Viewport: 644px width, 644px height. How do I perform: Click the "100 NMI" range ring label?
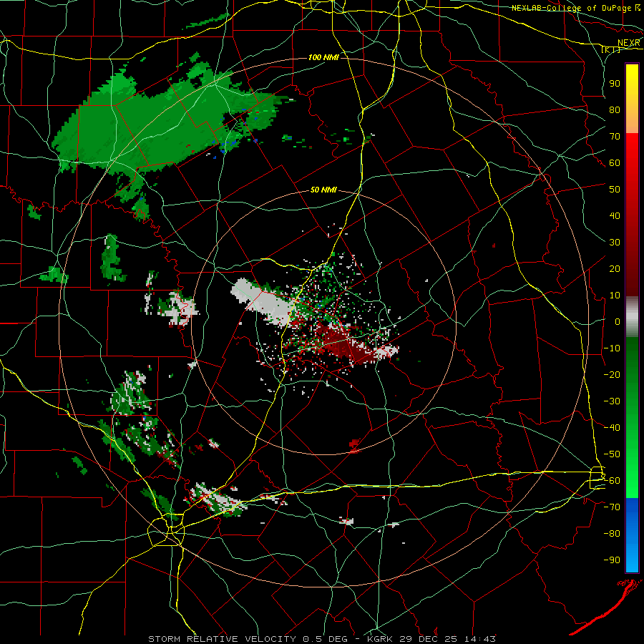(323, 57)
